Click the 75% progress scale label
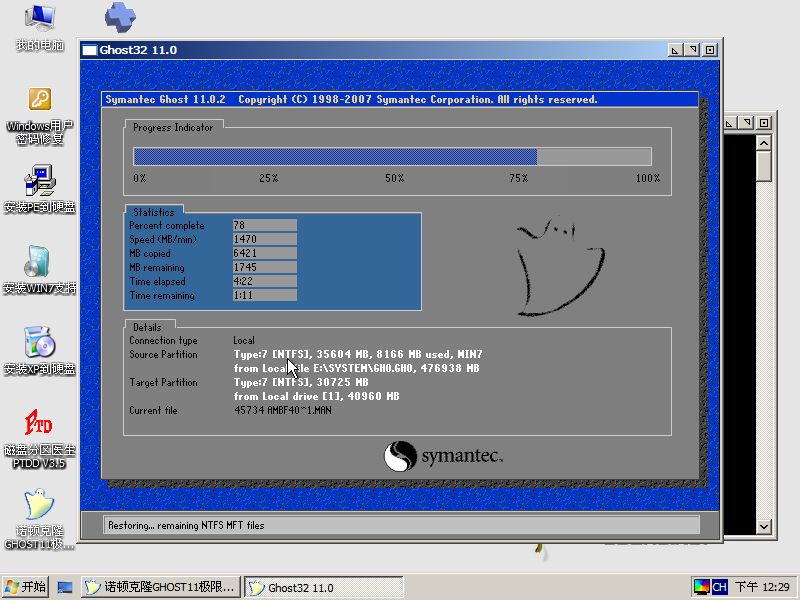 518,178
